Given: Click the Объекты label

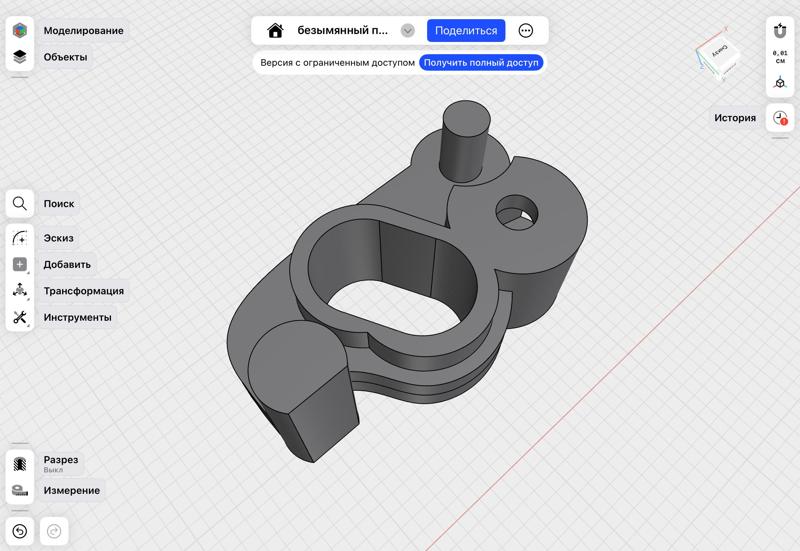Looking at the screenshot, I should coord(65,57).
